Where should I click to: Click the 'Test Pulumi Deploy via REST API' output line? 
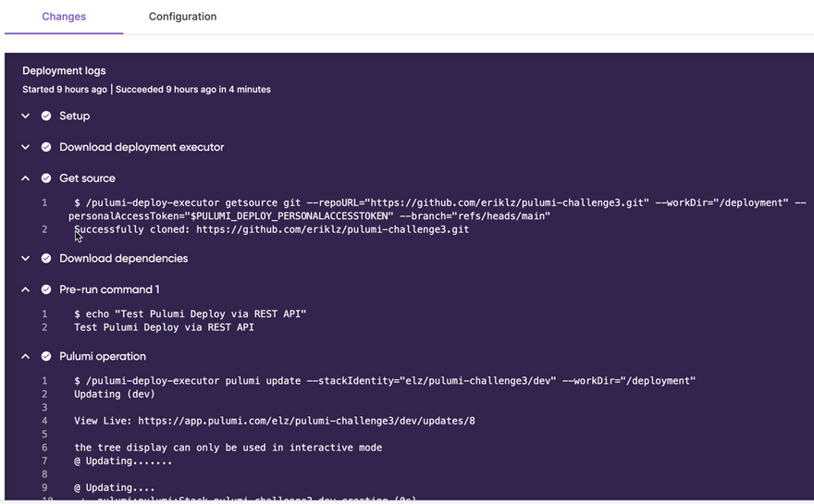164,327
